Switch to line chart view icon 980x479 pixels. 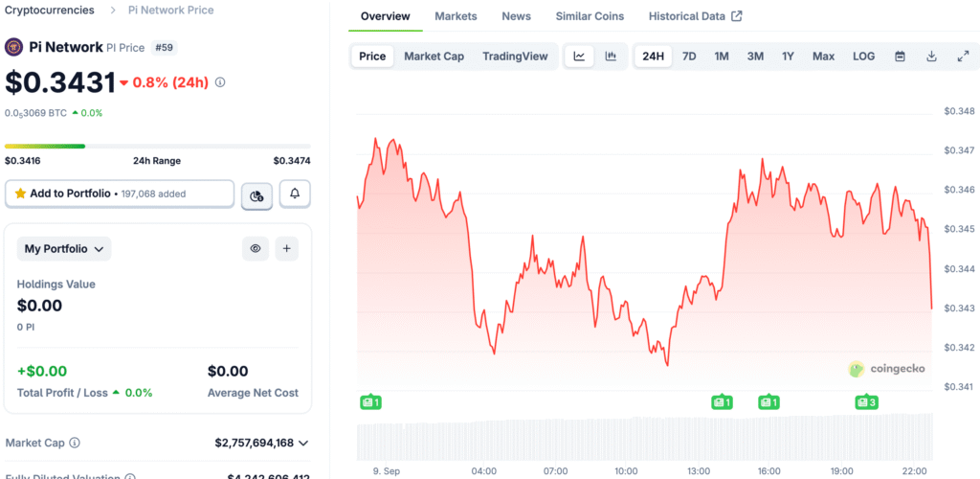[579, 57]
